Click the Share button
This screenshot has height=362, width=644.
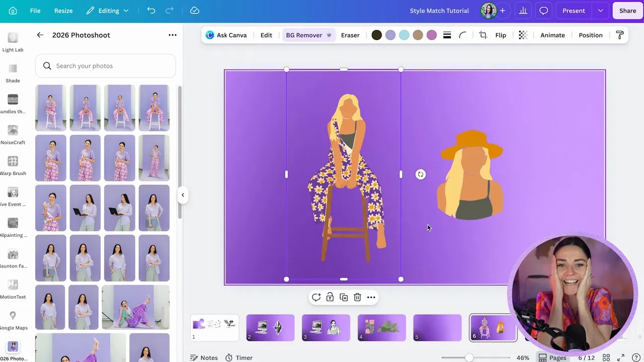click(x=627, y=11)
